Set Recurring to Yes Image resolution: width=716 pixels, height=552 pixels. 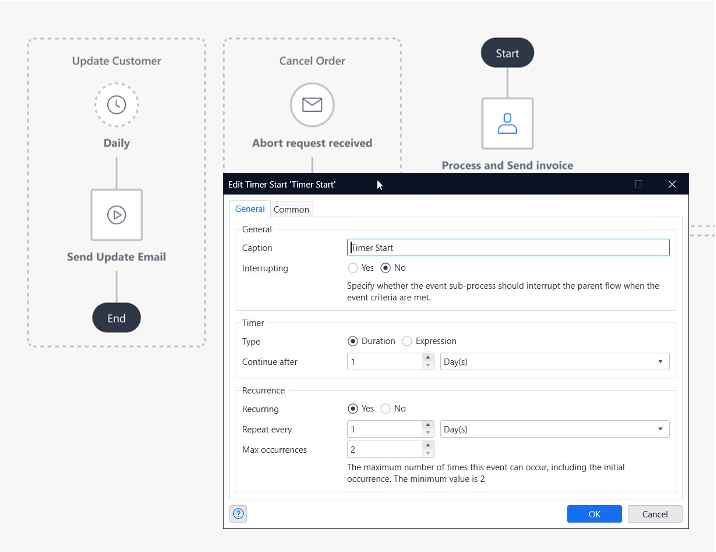[353, 409]
